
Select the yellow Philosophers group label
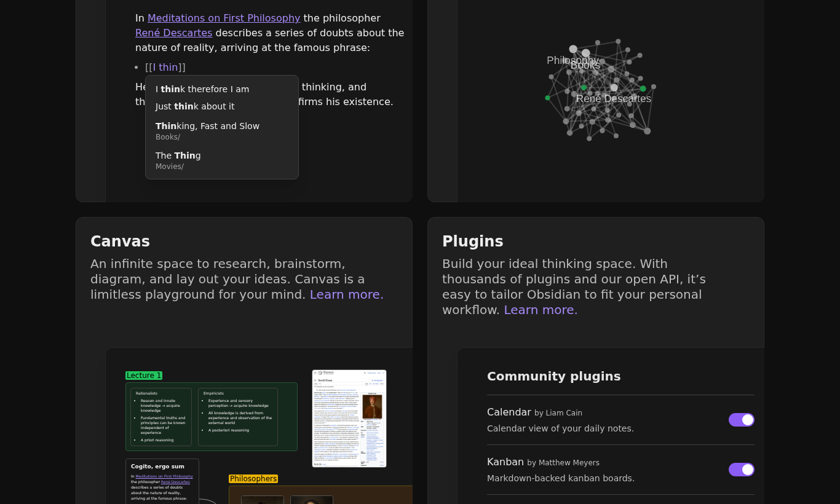pos(253,479)
